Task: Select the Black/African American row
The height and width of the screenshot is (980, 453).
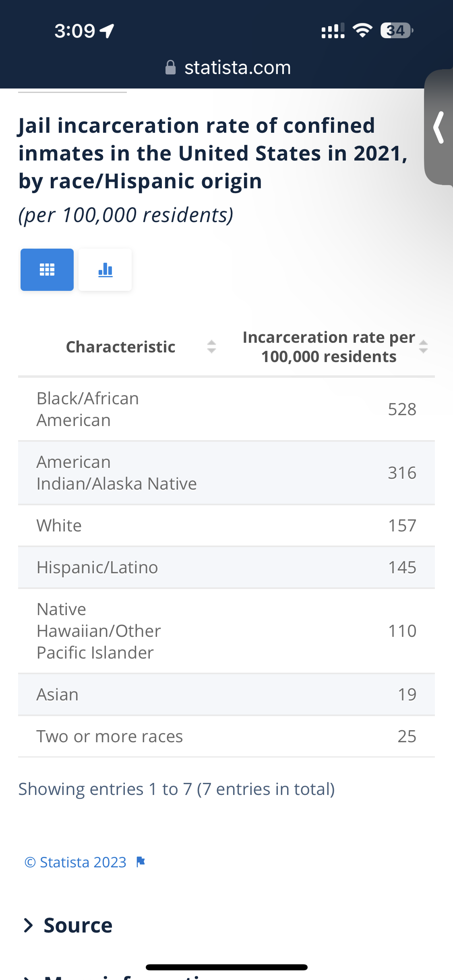Action: pos(226,409)
